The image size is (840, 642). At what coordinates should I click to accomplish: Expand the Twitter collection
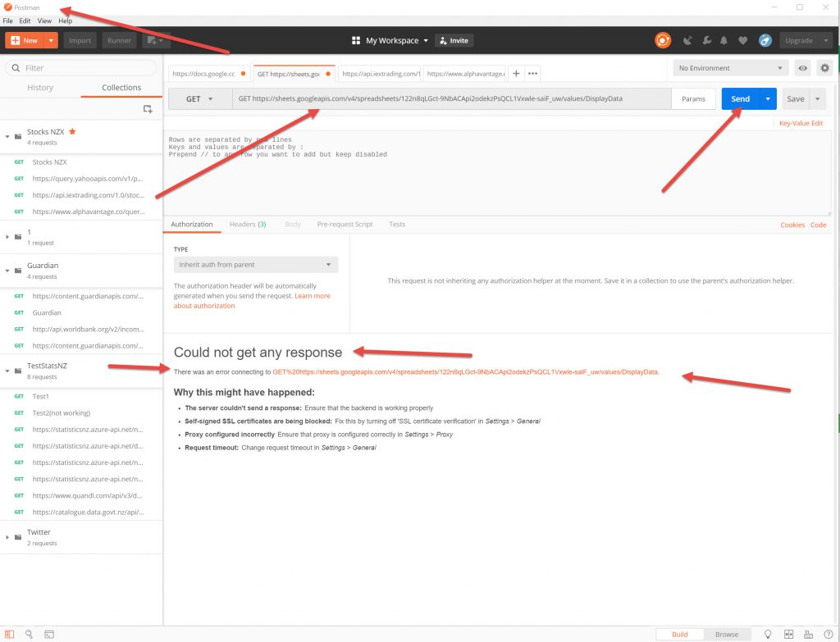[7, 537]
